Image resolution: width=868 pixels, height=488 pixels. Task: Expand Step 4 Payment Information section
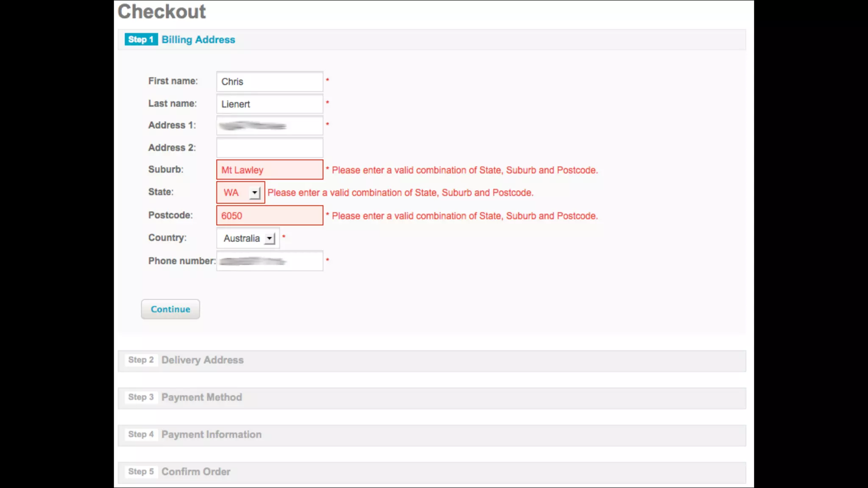(211, 435)
